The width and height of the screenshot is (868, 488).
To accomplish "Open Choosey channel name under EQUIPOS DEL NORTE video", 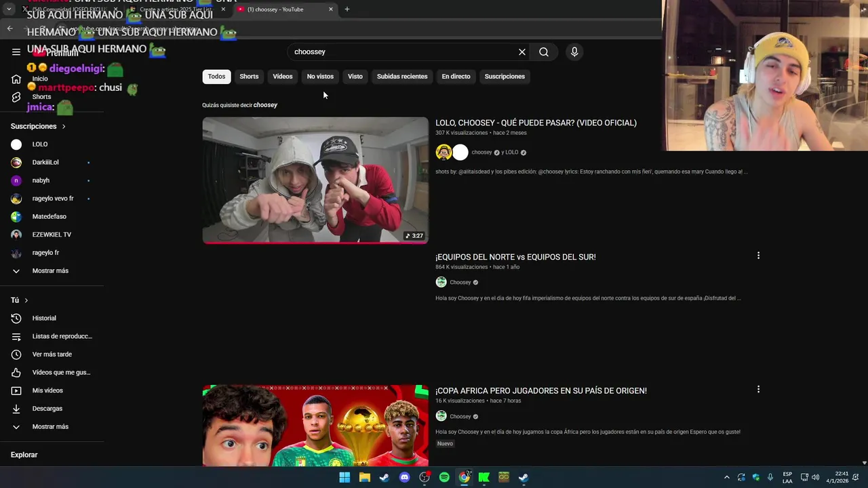I will [x=460, y=282].
